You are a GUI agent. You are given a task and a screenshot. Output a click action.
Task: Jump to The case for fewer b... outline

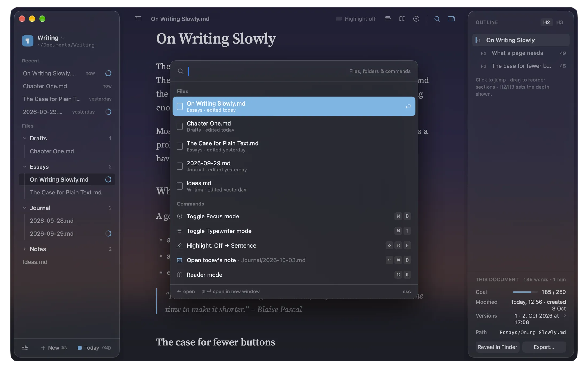pyautogui.click(x=521, y=66)
